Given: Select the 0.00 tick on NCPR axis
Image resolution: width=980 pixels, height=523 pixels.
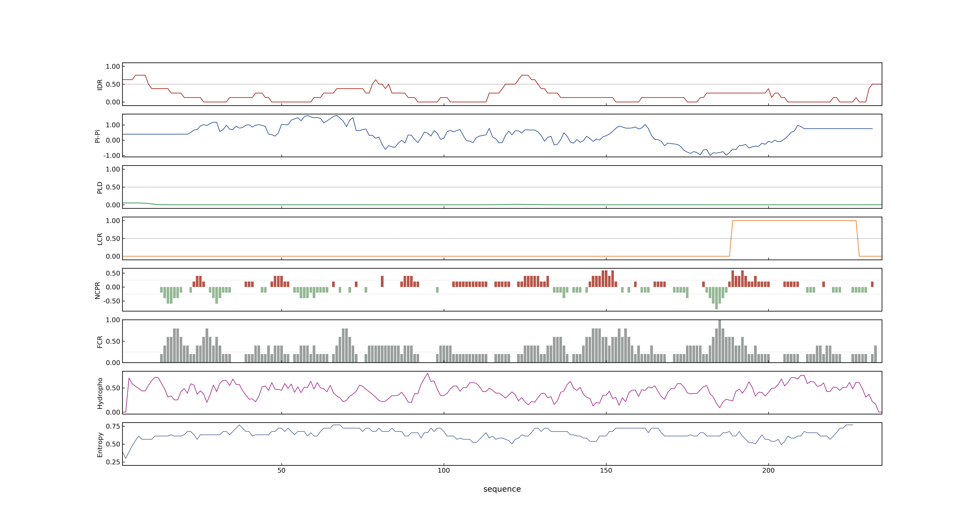Looking at the screenshot, I should [x=113, y=287].
